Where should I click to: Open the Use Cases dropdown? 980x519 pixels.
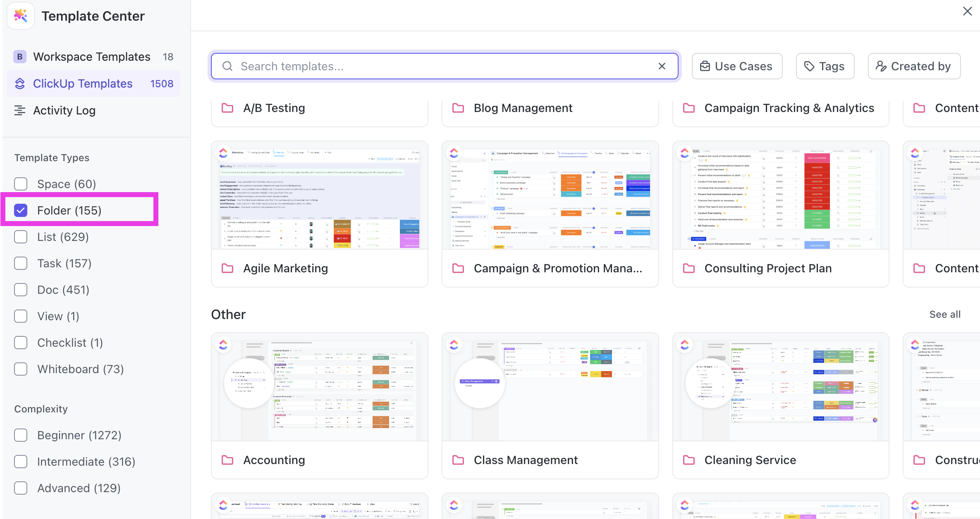tap(737, 66)
